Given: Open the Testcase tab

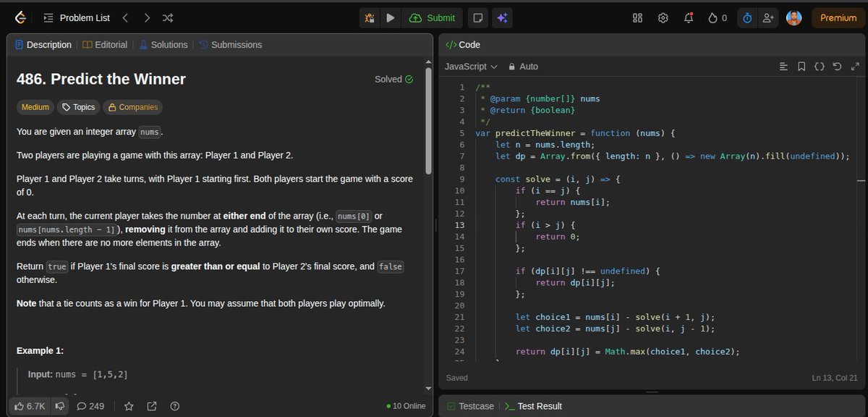Looking at the screenshot, I should tap(470, 406).
